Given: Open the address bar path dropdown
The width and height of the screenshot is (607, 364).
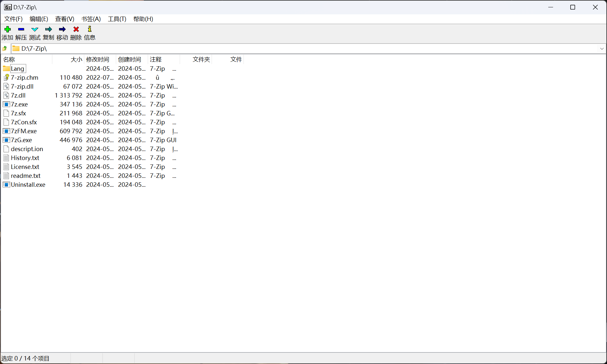Looking at the screenshot, I should pyautogui.click(x=602, y=48).
